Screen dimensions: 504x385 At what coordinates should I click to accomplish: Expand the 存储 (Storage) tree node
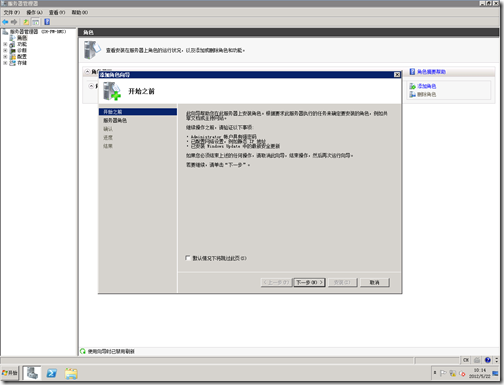pyautogui.click(x=5, y=63)
